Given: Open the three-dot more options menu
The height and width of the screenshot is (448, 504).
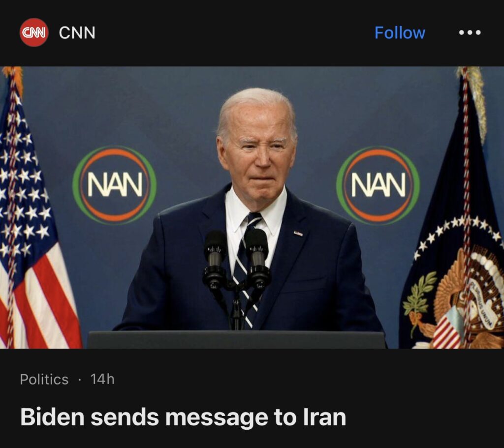Looking at the screenshot, I should point(470,32).
